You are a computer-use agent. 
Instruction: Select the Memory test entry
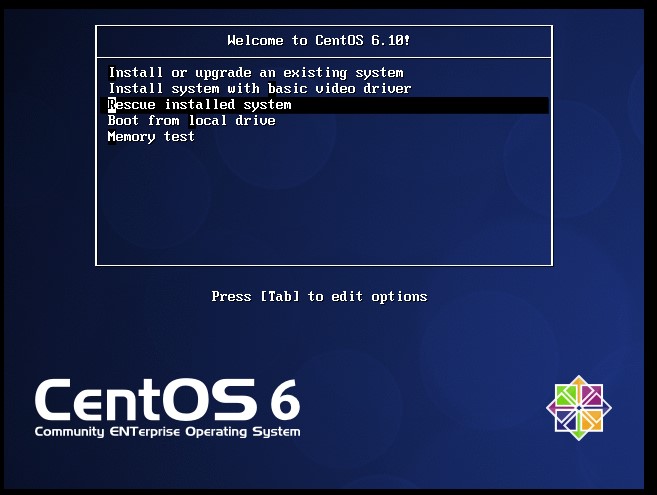click(x=151, y=137)
